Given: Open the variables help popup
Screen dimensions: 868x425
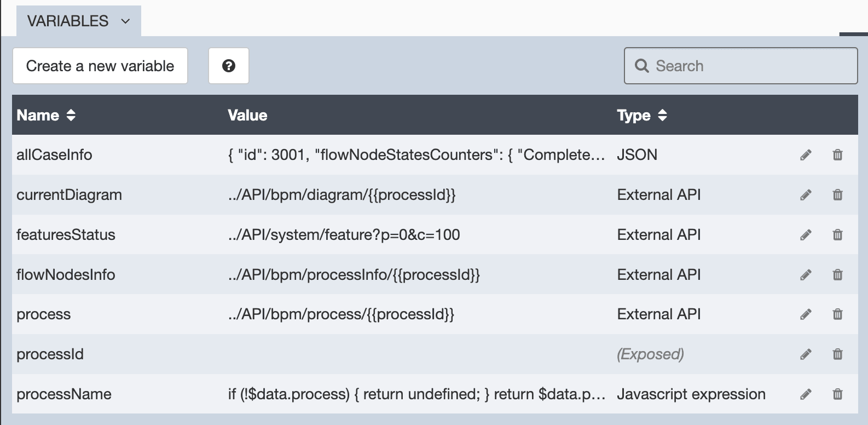Looking at the screenshot, I should click(228, 65).
